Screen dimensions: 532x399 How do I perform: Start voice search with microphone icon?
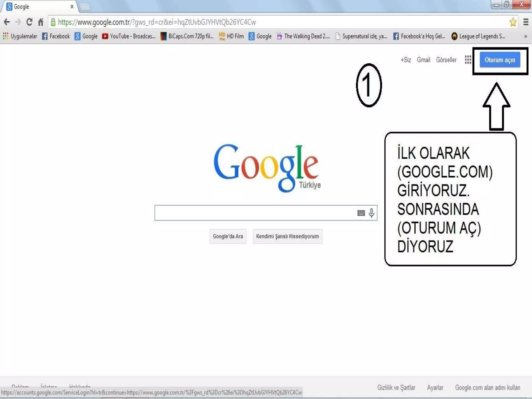pyautogui.click(x=371, y=213)
